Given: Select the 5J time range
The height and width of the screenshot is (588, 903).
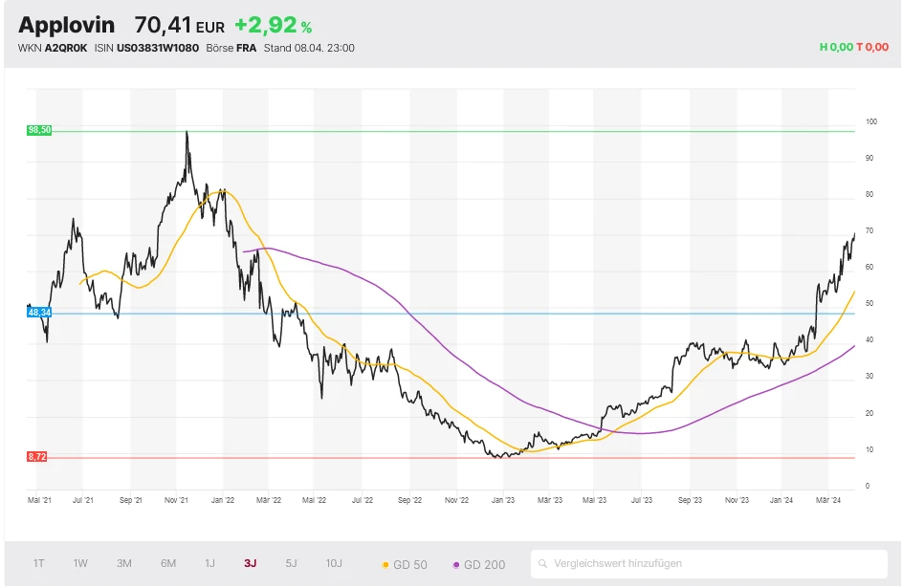Looking at the screenshot, I should [x=292, y=563].
